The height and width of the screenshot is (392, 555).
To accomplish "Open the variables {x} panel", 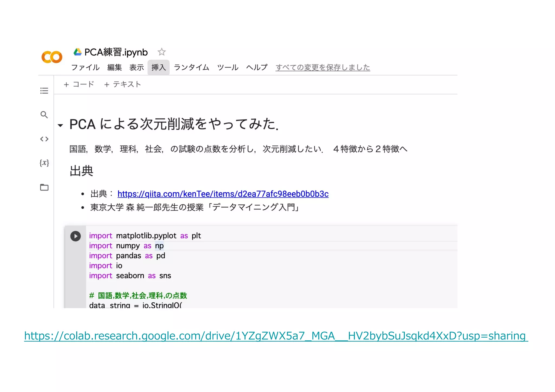I will [x=44, y=163].
